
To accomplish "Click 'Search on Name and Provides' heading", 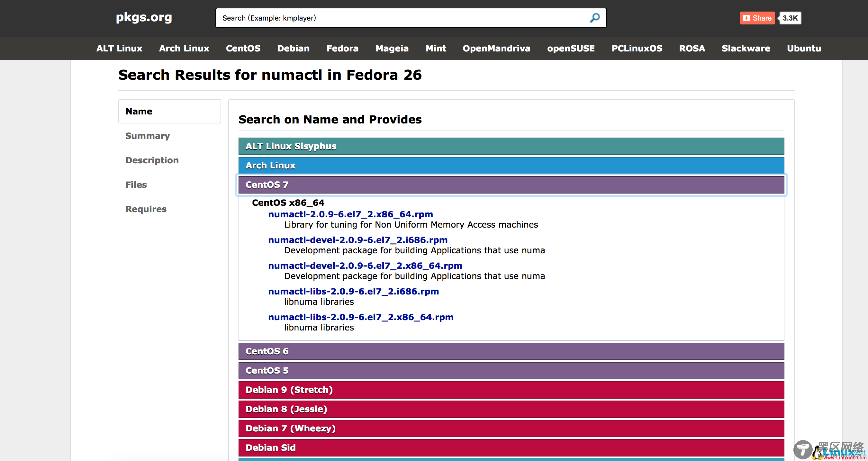I will tap(330, 119).
